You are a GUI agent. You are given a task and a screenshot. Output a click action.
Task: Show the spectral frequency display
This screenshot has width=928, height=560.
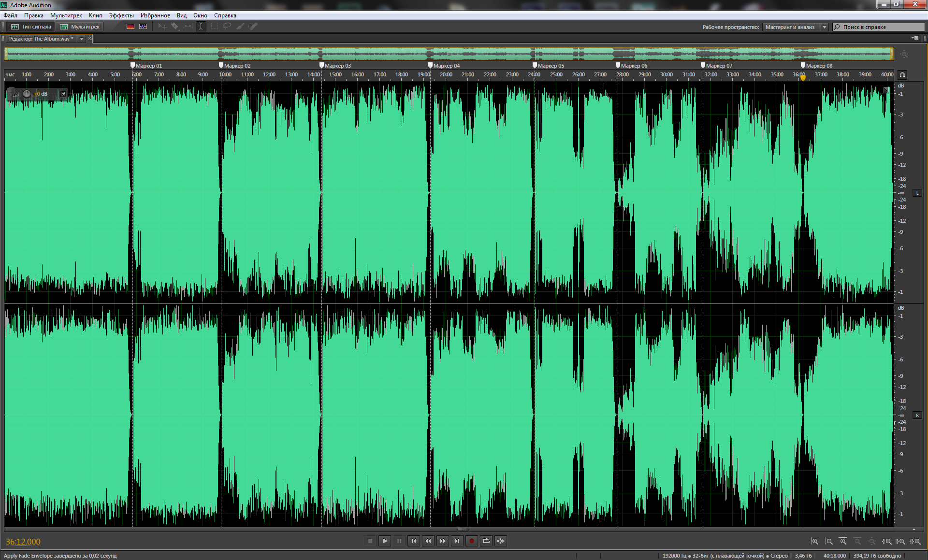[130, 27]
